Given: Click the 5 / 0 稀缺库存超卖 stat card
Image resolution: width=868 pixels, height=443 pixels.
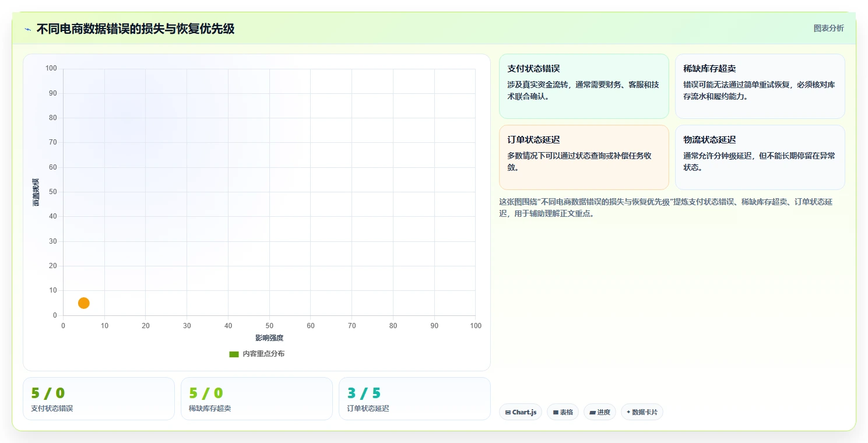Looking at the screenshot, I should click(256, 399).
